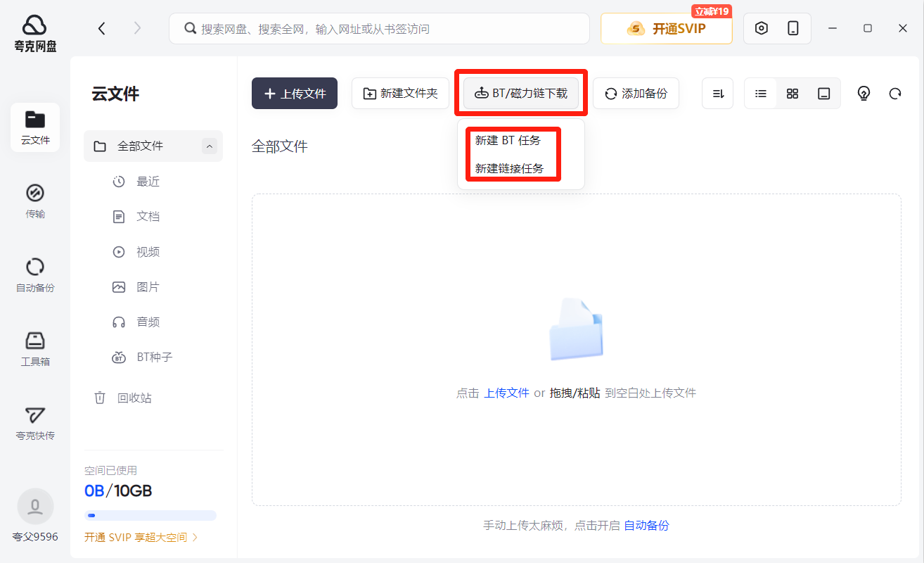Click the 新建文件夹 new folder button

click(x=400, y=94)
